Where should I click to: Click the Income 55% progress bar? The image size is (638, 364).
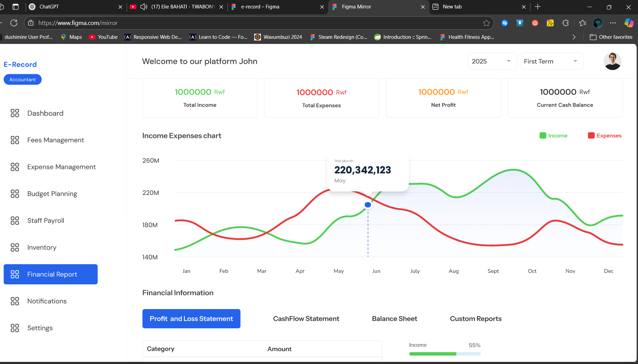tap(445, 354)
